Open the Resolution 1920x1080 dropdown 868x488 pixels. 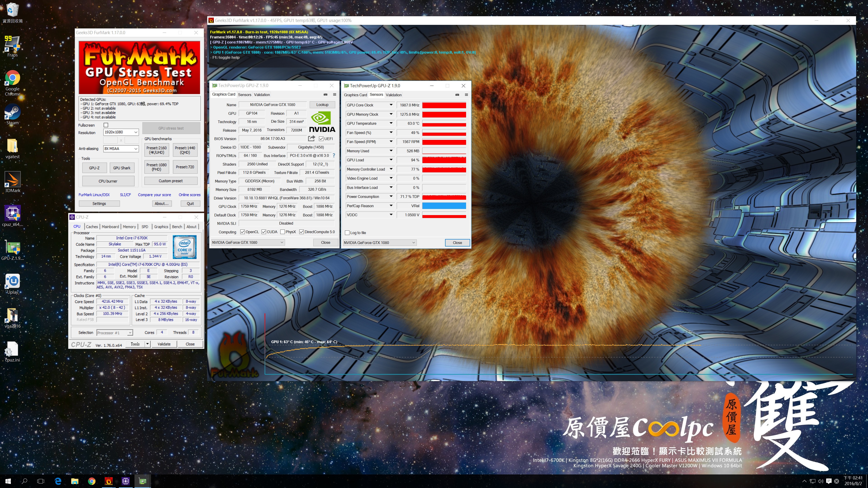click(x=121, y=132)
